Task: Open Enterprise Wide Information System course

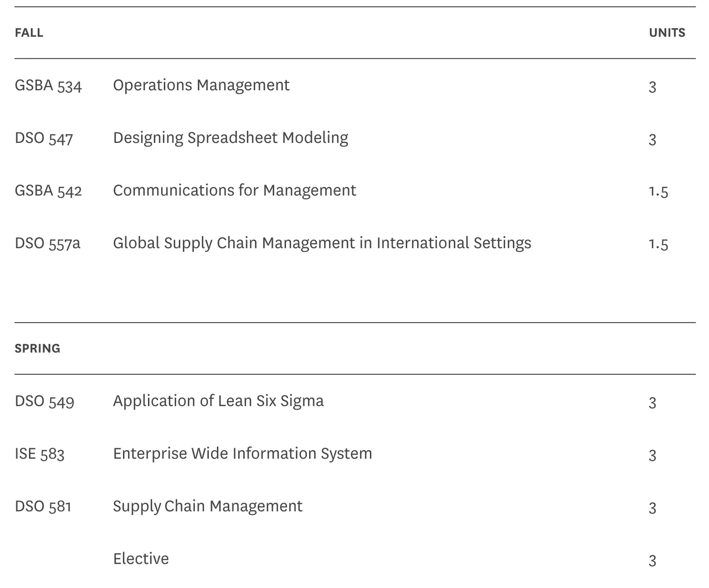Action: 242,453
